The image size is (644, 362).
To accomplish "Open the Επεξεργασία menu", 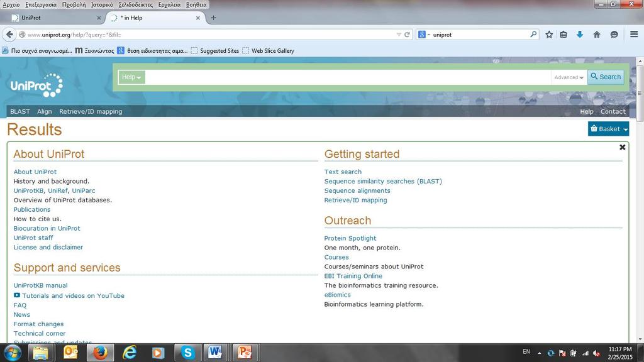I will click(41, 4).
